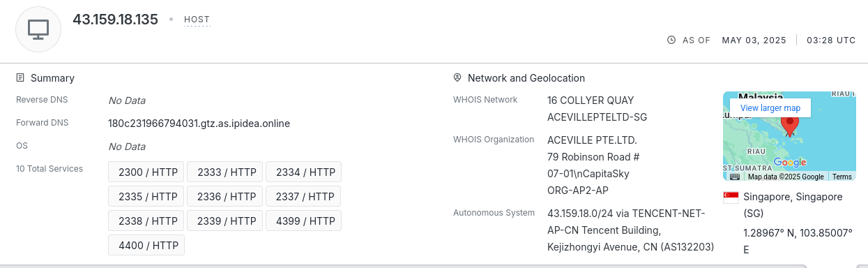
Task: Click the Reverse DNS label
Action: pos(42,100)
